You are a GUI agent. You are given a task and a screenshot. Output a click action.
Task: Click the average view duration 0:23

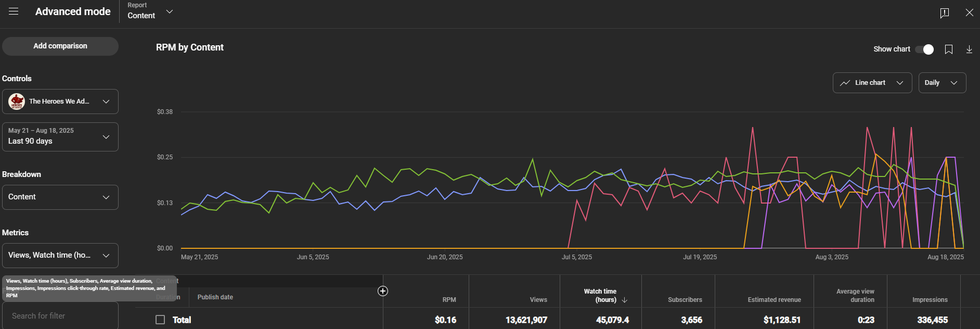point(866,320)
